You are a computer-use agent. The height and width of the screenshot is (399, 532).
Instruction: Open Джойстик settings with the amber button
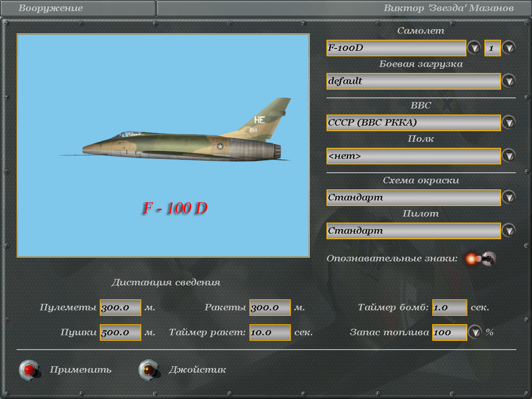149,370
